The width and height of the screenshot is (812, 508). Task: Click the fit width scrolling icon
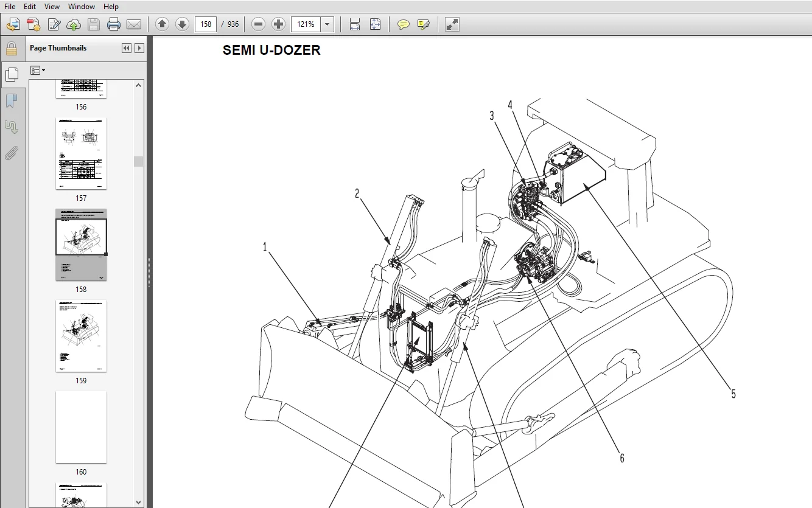[355, 24]
